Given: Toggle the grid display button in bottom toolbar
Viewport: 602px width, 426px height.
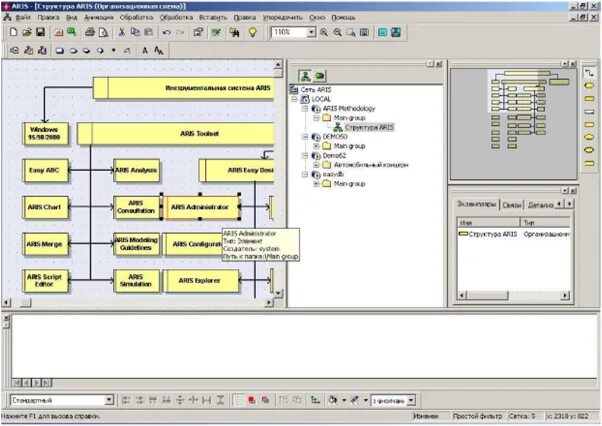Looking at the screenshot, I should point(238,400).
